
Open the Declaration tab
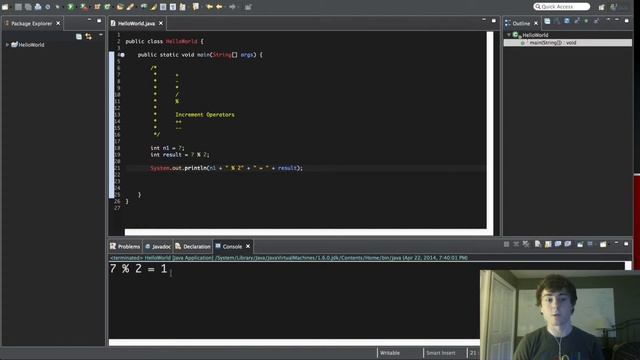coord(193,247)
